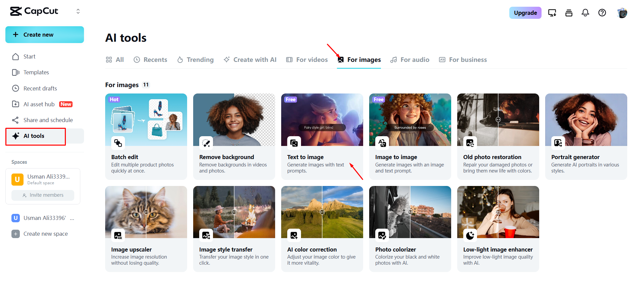The image size is (644, 305).
Task: Open the AI tools sidebar entry
Action: pyautogui.click(x=34, y=136)
